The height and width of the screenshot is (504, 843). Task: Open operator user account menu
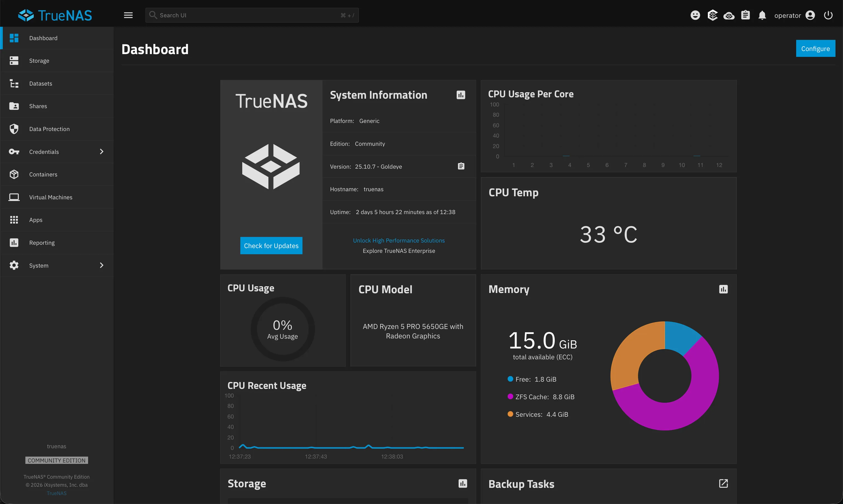tap(794, 15)
